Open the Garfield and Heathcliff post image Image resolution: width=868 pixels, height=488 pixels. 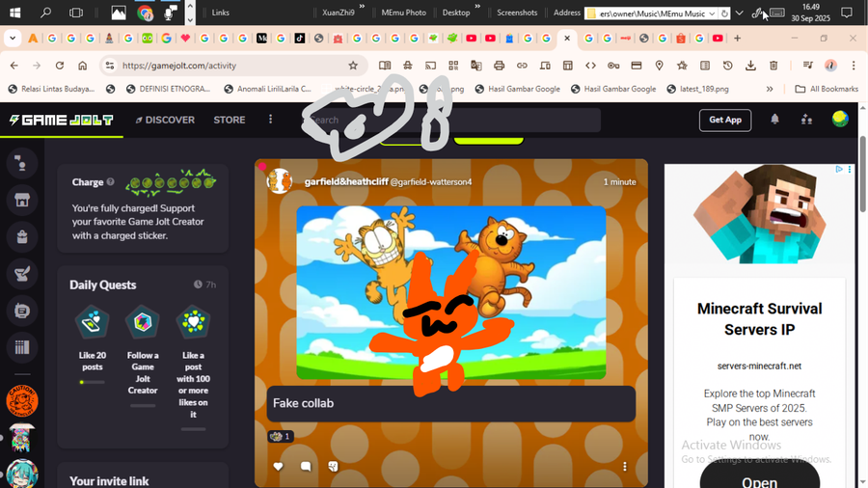(x=451, y=292)
